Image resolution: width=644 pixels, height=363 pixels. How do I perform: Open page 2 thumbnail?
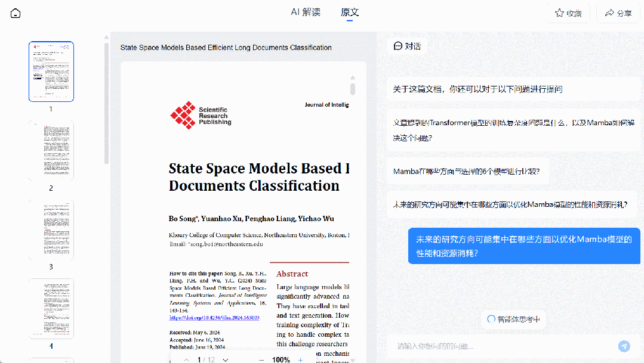point(51,150)
